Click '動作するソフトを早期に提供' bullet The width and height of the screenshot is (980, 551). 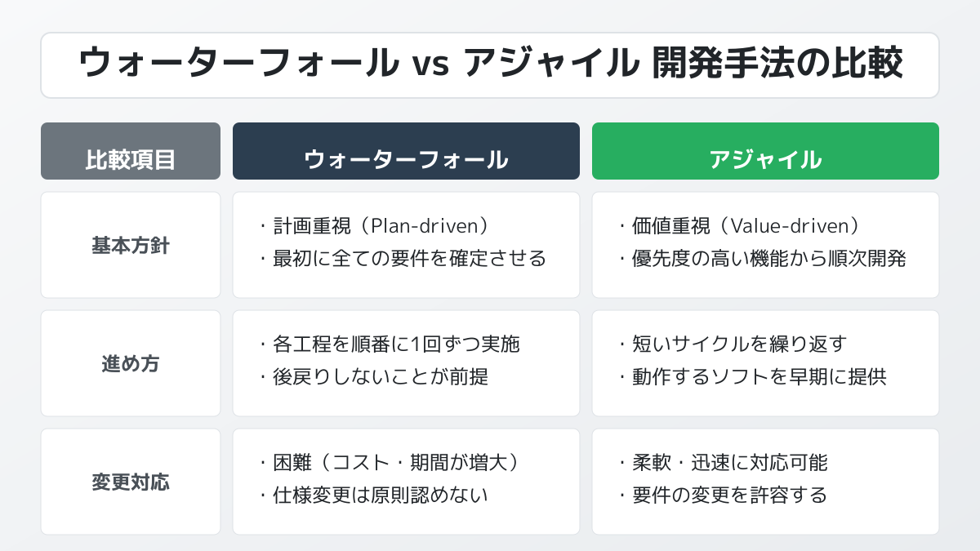click(x=759, y=377)
